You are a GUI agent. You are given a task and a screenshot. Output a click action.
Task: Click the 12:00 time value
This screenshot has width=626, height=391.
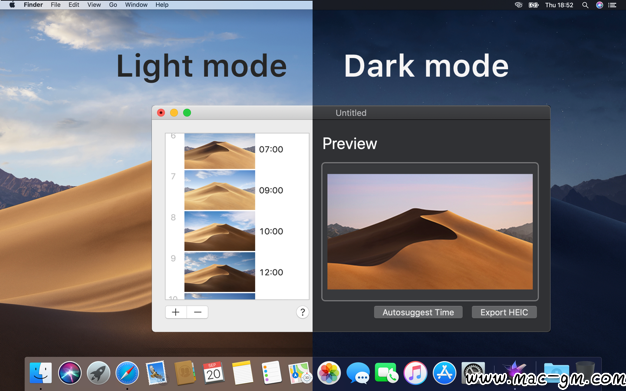[271, 272]
